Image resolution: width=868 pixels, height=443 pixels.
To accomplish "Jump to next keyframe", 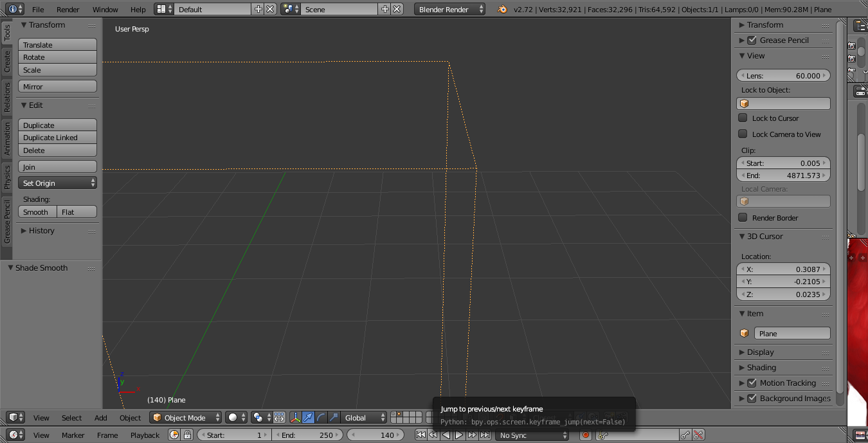I will [472, 435].
